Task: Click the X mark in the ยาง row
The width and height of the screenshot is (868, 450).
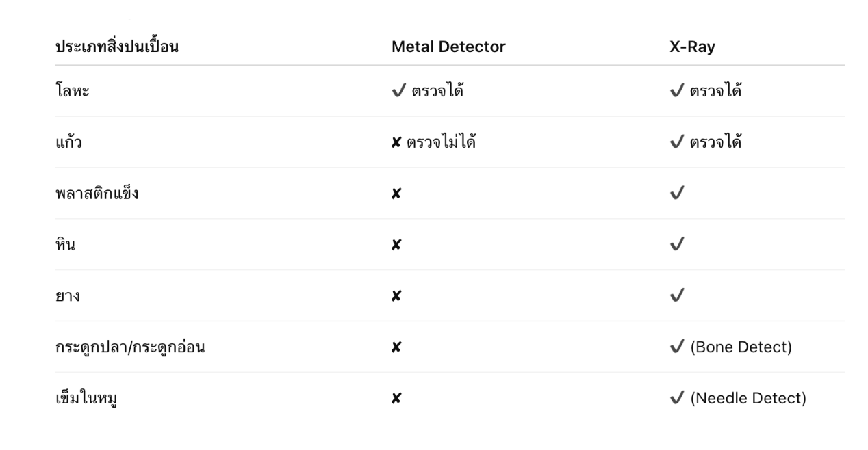Action: click(x=396, y=296)
